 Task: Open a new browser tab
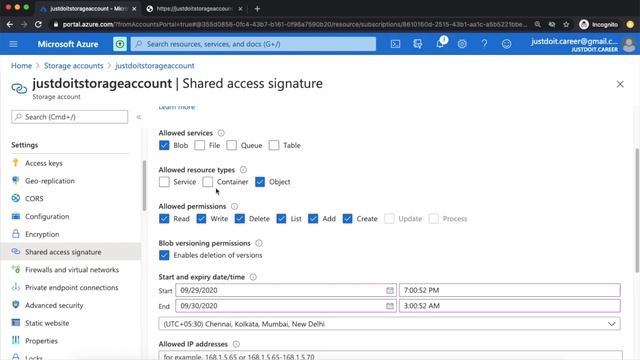tap(257, 9)
